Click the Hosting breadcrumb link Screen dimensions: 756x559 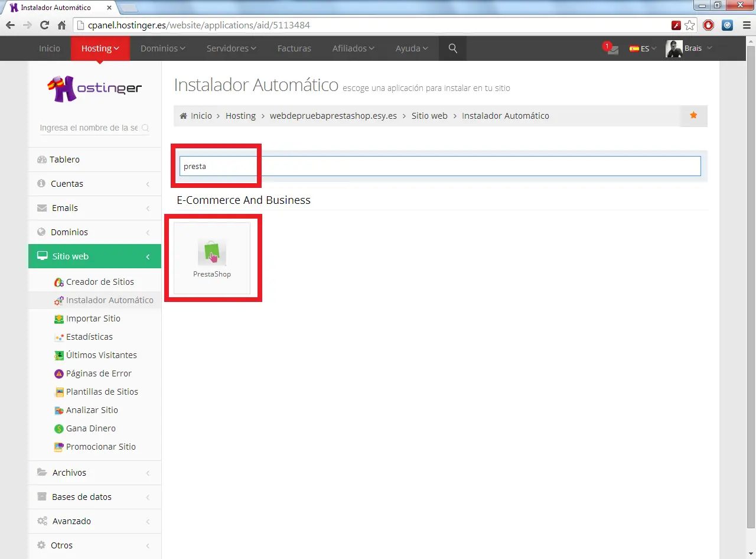click(240, 116)
